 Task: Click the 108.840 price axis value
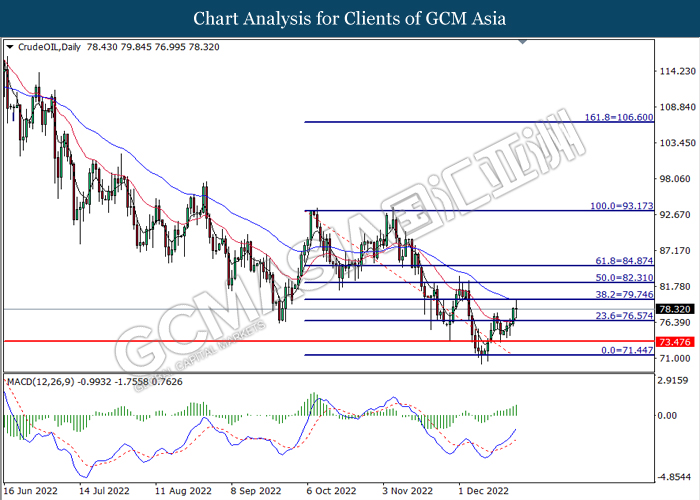click(678, 107)
